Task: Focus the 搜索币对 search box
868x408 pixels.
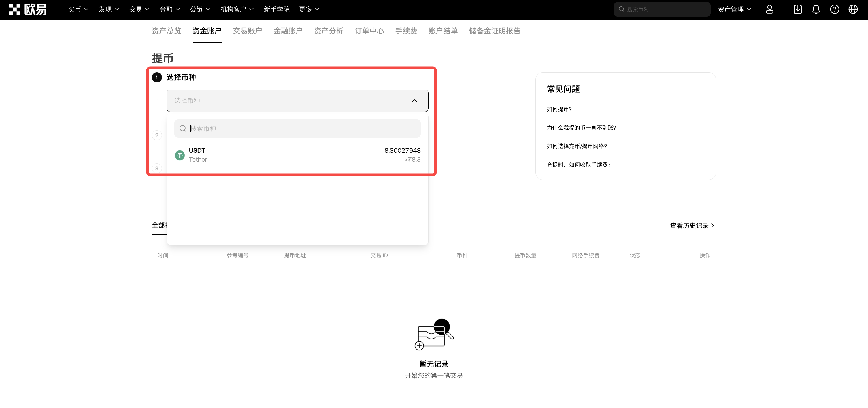Action: click(x=662, y=10)
